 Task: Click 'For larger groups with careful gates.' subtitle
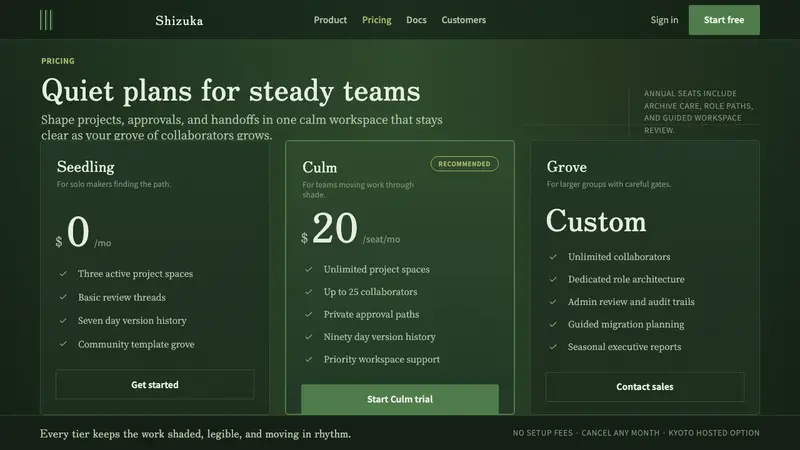(x=609, y=184)
